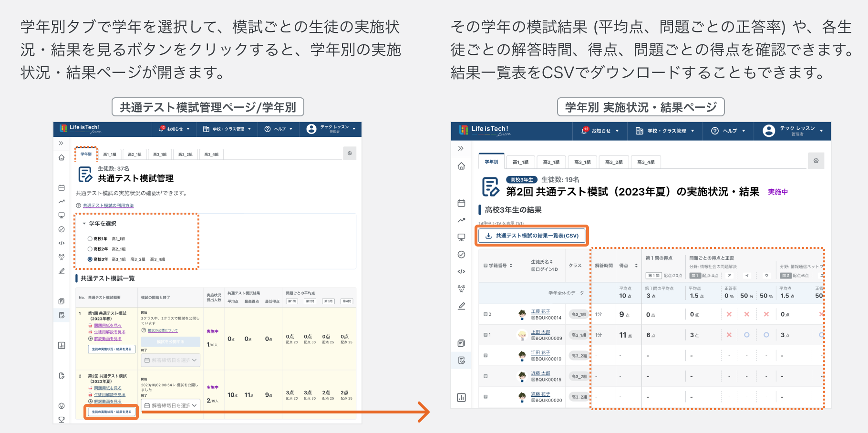Open student 工藤 花子 link

(x=540, y=311)
